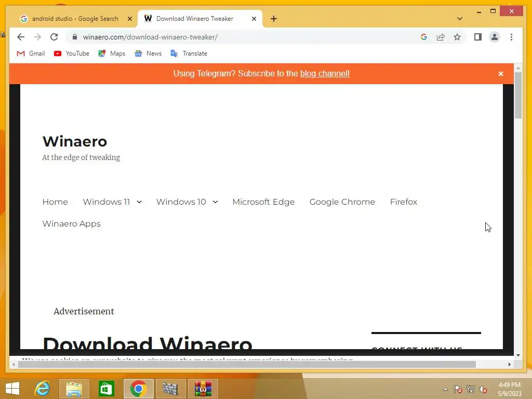532x399 pixels.
Task: Open the News bookmark
Action: [x=148, y=54]
